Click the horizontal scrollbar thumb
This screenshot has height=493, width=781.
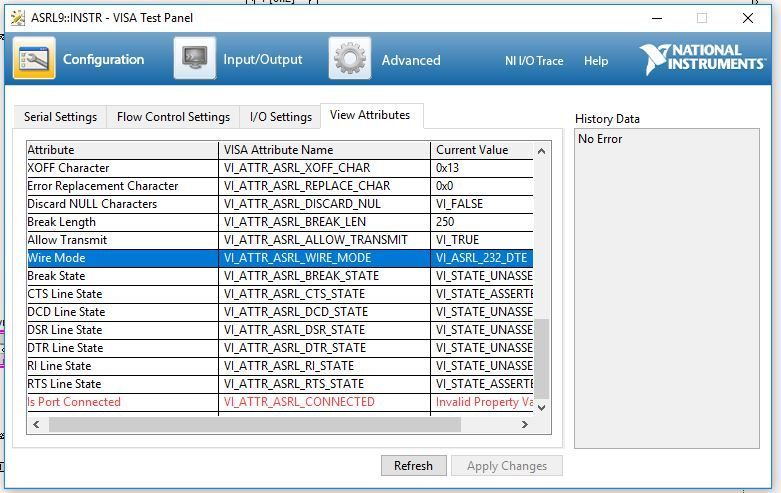coord(255,424)
